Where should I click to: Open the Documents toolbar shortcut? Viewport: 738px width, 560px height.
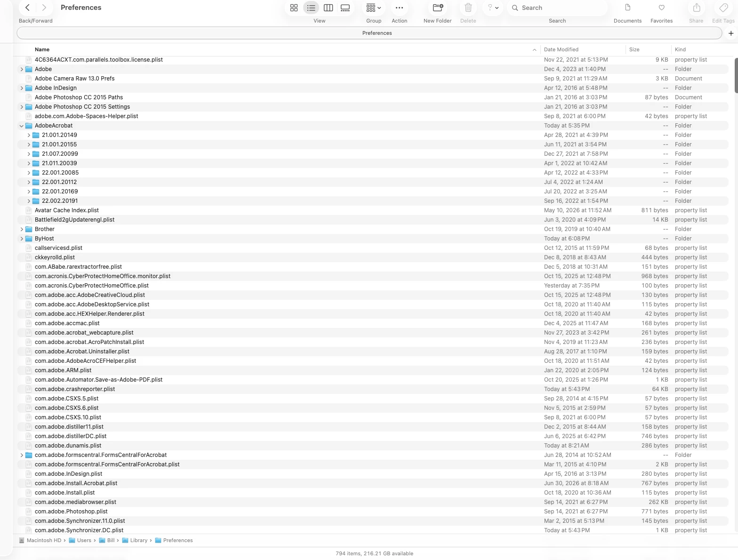click(627, 8)
